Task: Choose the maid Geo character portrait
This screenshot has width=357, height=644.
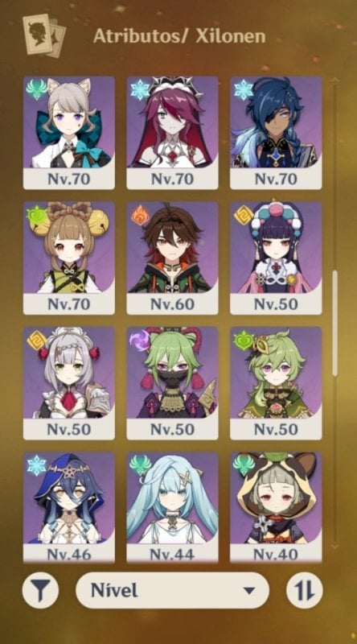Action: click(x=69, y=383)
